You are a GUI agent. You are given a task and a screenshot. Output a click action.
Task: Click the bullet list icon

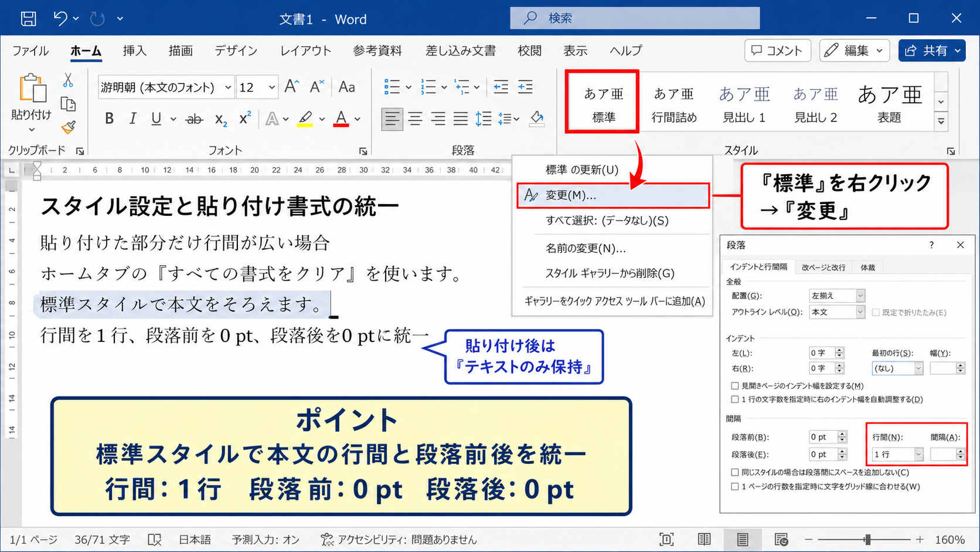tap(392, 87)
